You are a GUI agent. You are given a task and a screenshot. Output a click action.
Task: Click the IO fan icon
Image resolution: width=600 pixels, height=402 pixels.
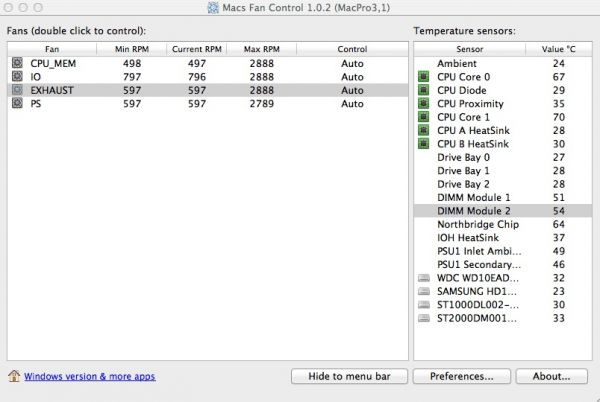tap(16, 76)
